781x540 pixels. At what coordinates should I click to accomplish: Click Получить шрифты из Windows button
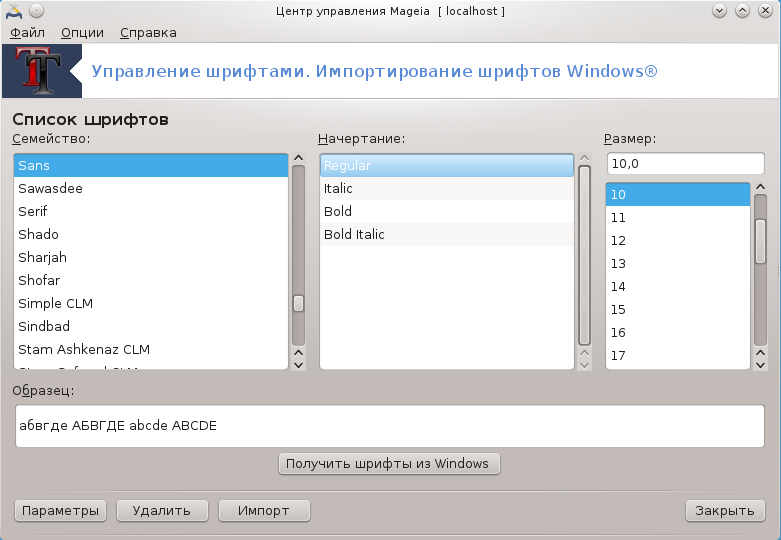(x=389, y=464)
